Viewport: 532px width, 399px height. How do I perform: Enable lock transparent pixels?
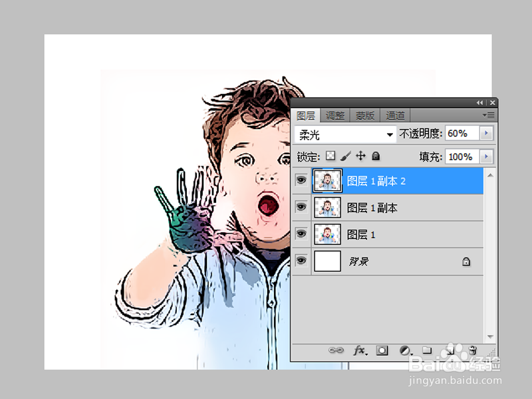tap(330, 156)
